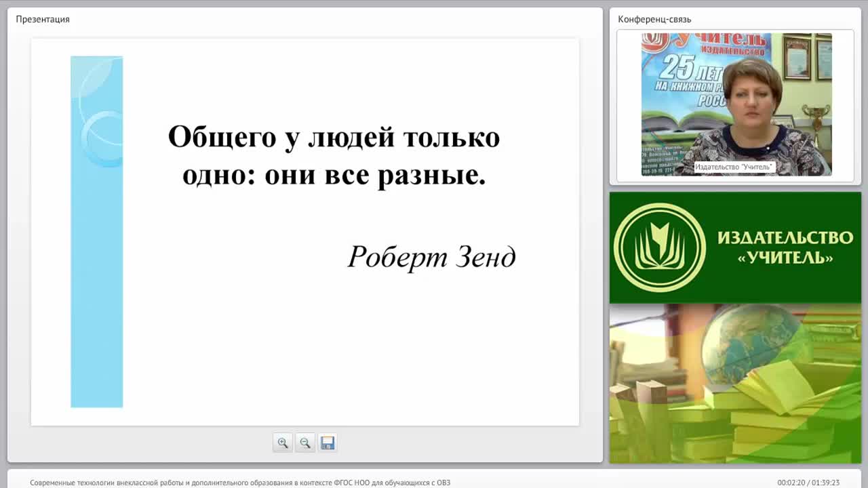
Task: Click the author name 'Роберт Зенд'
Action: point(432,257)
